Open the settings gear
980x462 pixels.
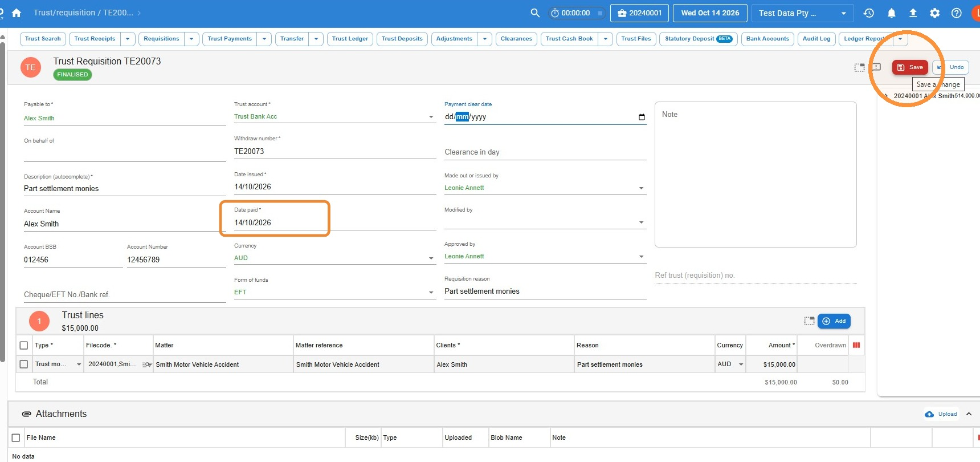click(935, 13)
